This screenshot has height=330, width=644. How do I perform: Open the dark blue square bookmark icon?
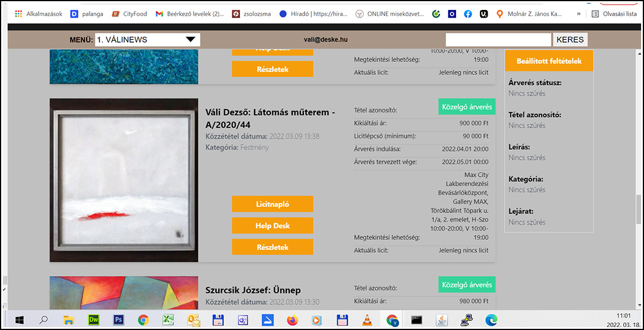tap(452, 13)
